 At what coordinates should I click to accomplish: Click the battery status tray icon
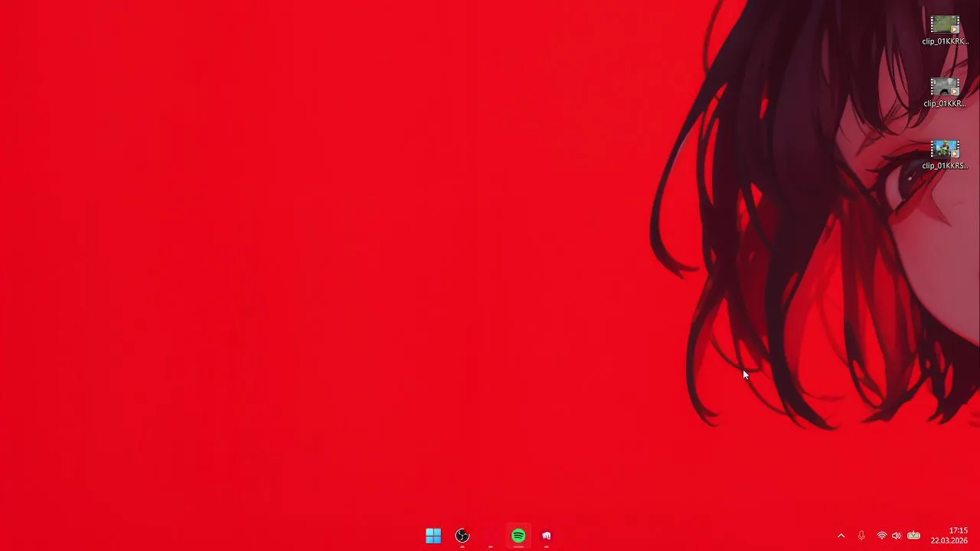coord(913,536)
